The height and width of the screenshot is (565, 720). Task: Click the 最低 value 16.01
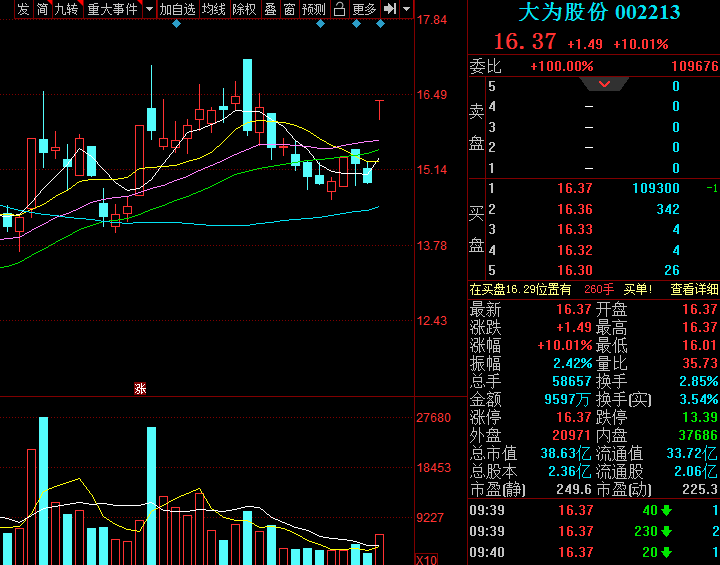(700, 345)
